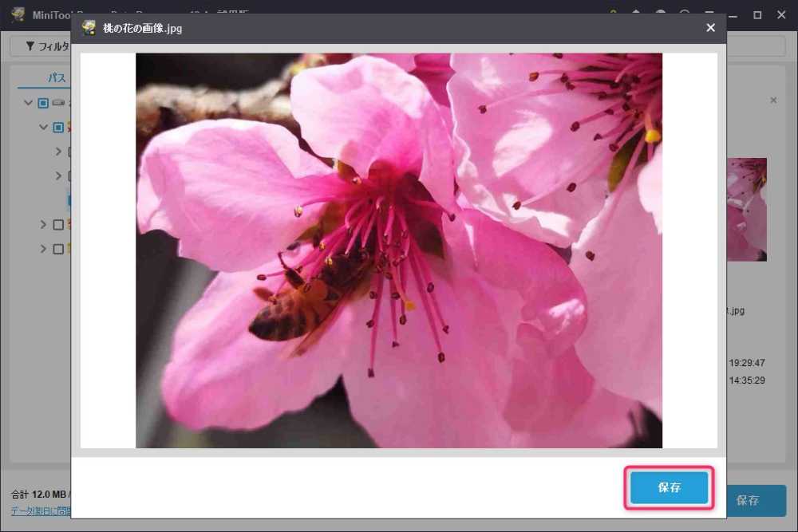Expand the first collapsed subfolder in tree
Image resolution: width=798 pixels, height=532 pixels.
coord(58,152)
